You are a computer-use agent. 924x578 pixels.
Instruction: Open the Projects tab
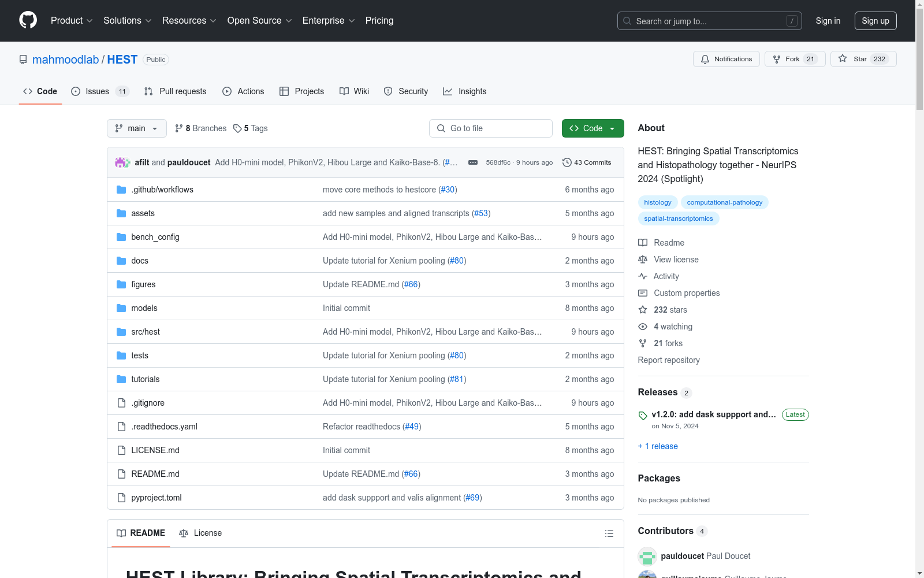tap(301, 91)
